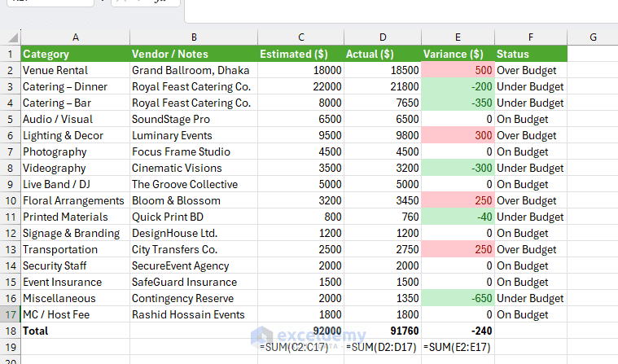618x364 pixels.
Task: Select row 18 header
Action: 11,331
